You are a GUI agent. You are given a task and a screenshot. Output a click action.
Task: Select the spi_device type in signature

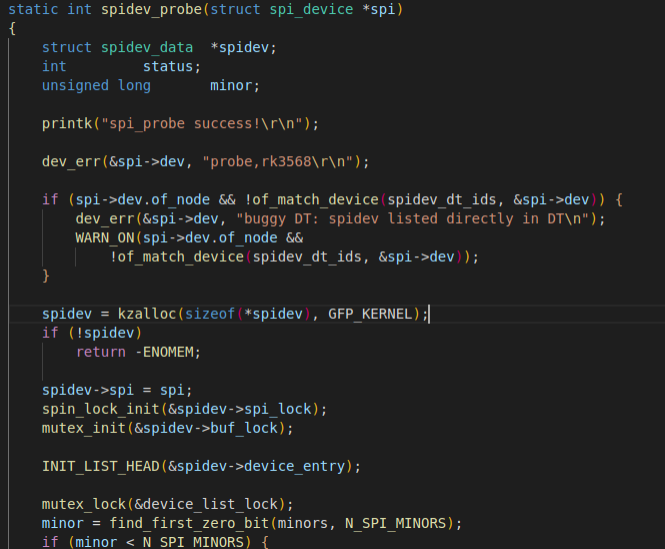(311, 9)
